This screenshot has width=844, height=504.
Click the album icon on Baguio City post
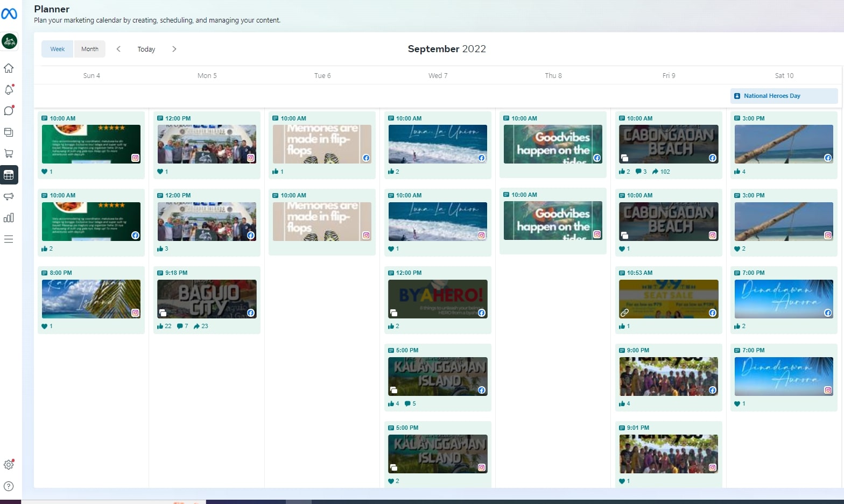(163, 313)
